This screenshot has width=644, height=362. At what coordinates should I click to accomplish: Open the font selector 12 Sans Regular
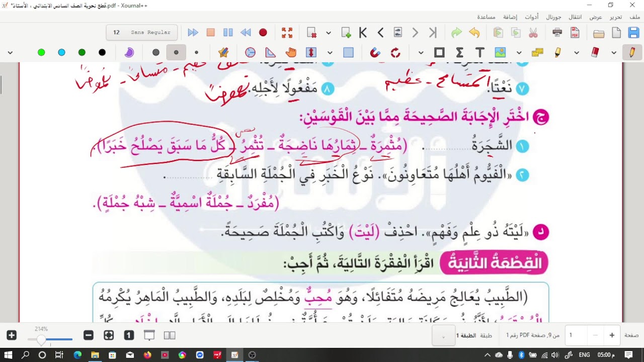pos(142,33)
